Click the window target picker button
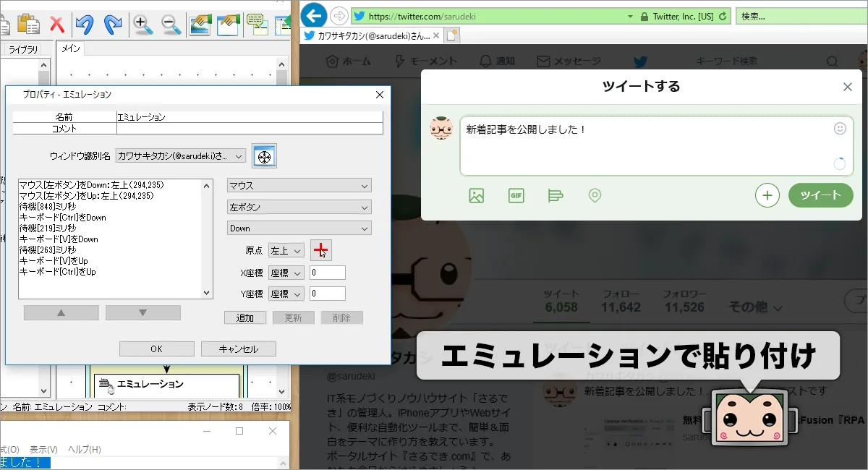 click(264, 155)
